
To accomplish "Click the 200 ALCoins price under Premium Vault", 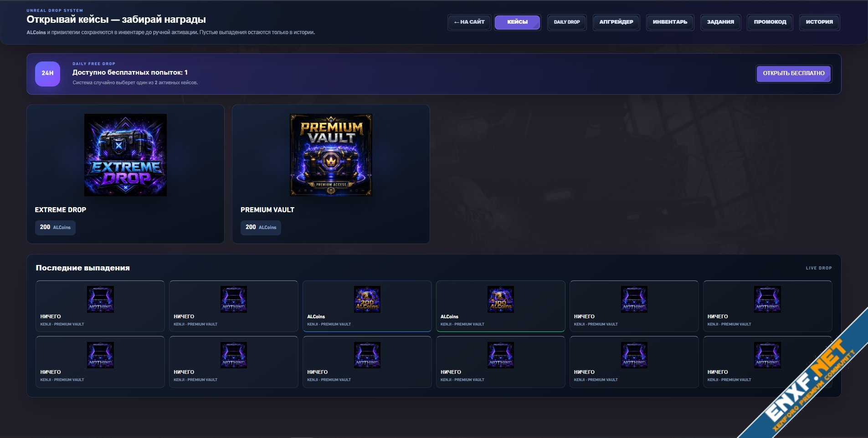I will pyautogui.click(x=261, y=227).
